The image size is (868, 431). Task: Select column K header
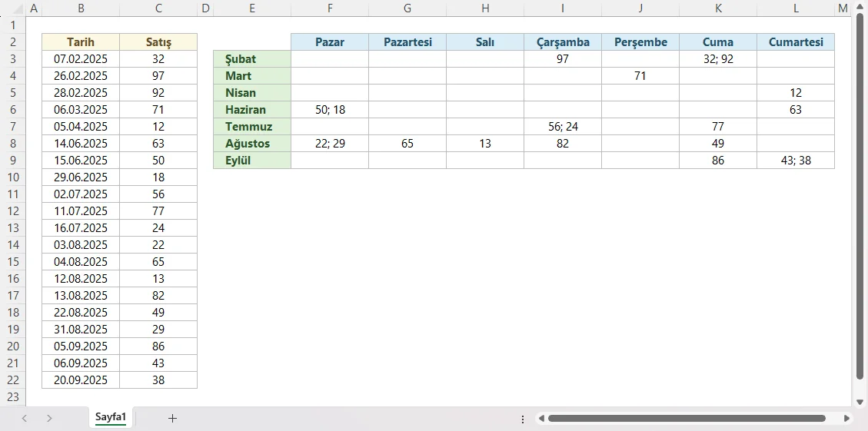(718, 8)
